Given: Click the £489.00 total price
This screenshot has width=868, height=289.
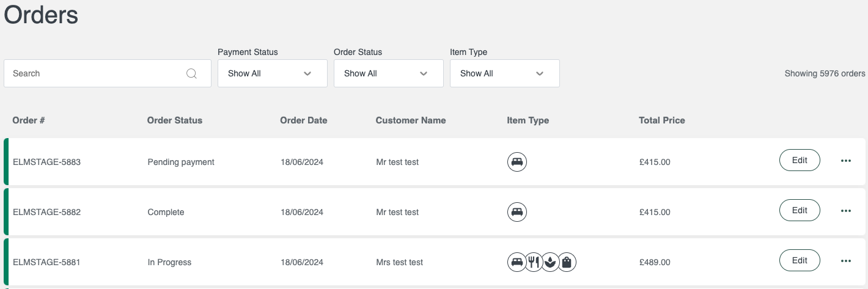Looking at the screenshot, I should [655, 263].
